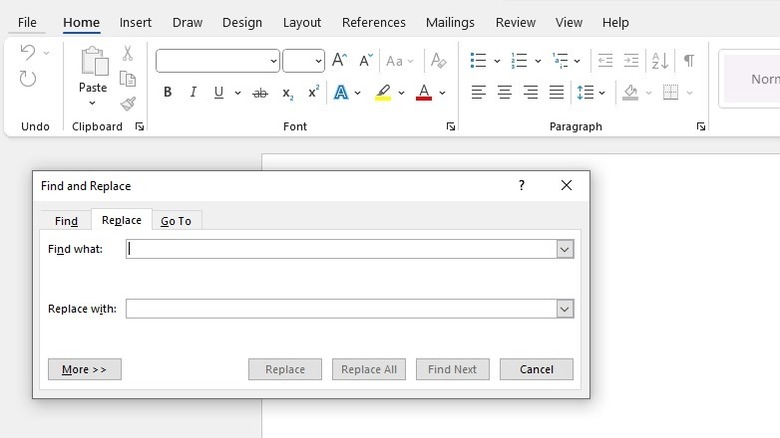Click the Center align icon
This screenshot has width=780, height=438.
(505, 93)
